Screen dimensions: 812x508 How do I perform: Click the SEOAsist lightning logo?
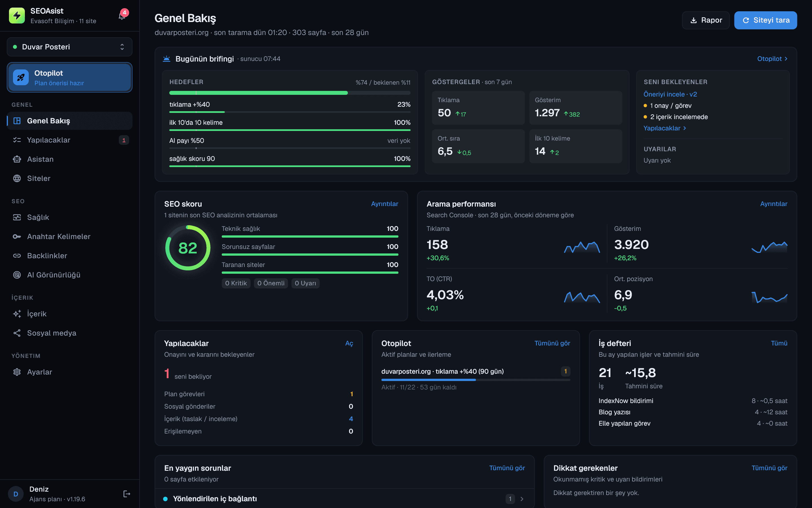click(17, 16)
